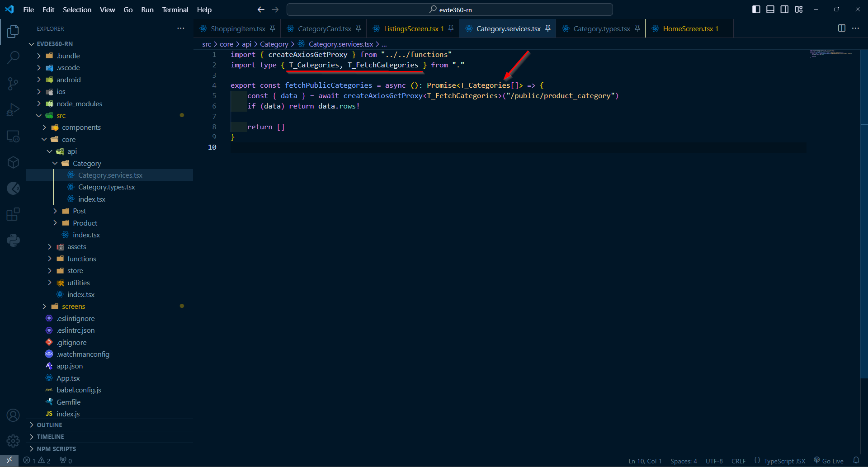
Task: Expand the screens folder
Action: click(73, 307)
